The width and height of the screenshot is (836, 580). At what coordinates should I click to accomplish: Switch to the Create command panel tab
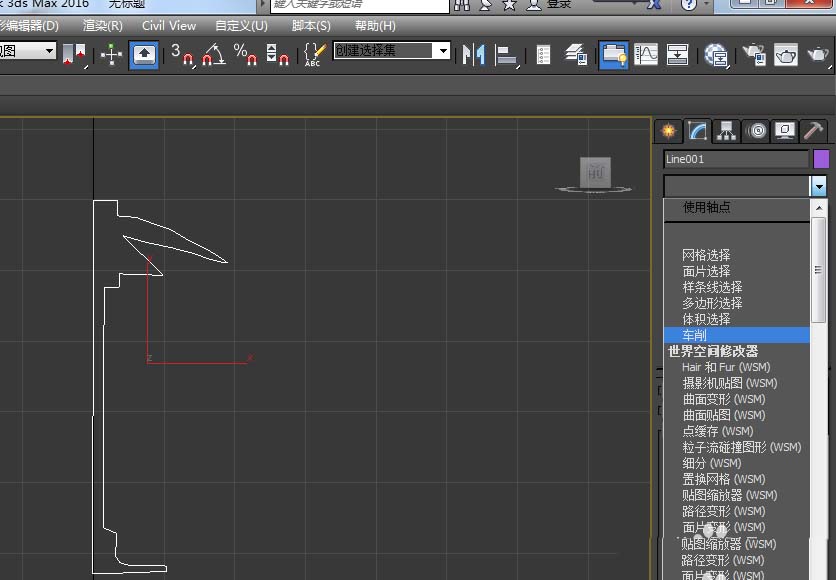click(x=668, y=131)
